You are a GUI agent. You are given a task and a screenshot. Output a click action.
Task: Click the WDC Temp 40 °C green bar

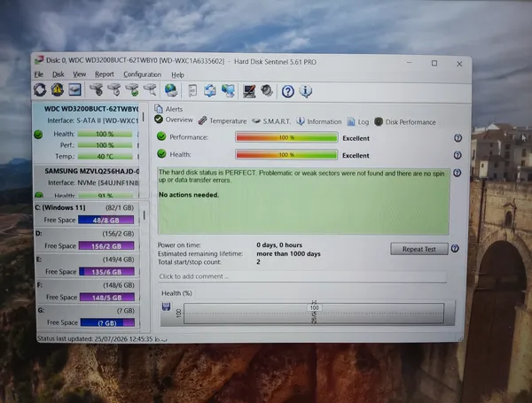(106, 156)
